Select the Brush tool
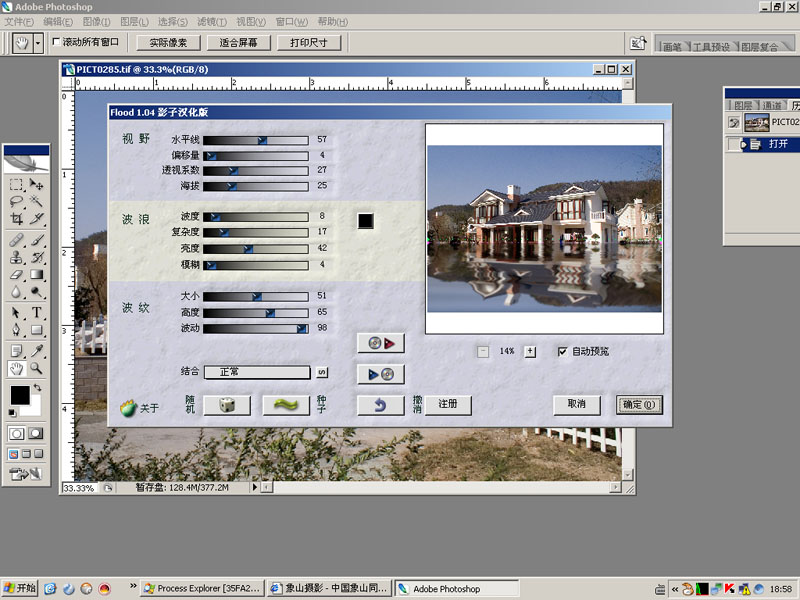 pyautogui.click(x=36, y=240)
